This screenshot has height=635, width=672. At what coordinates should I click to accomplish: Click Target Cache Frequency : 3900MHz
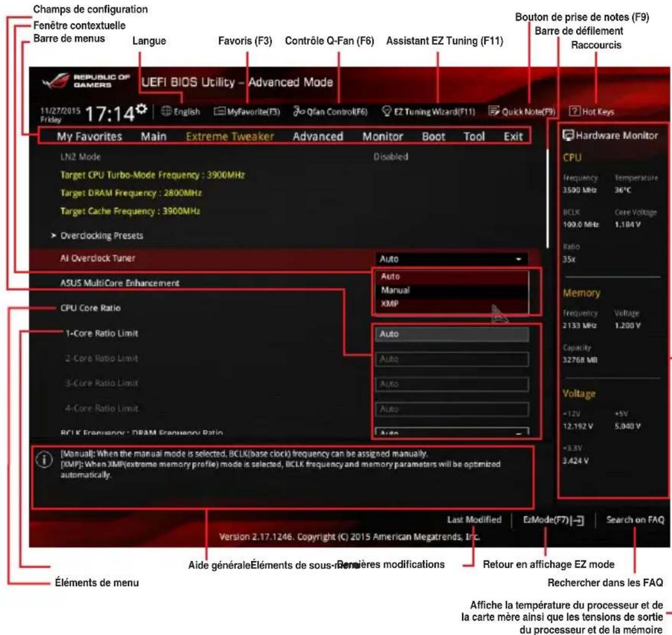click(x=130, y=211)
